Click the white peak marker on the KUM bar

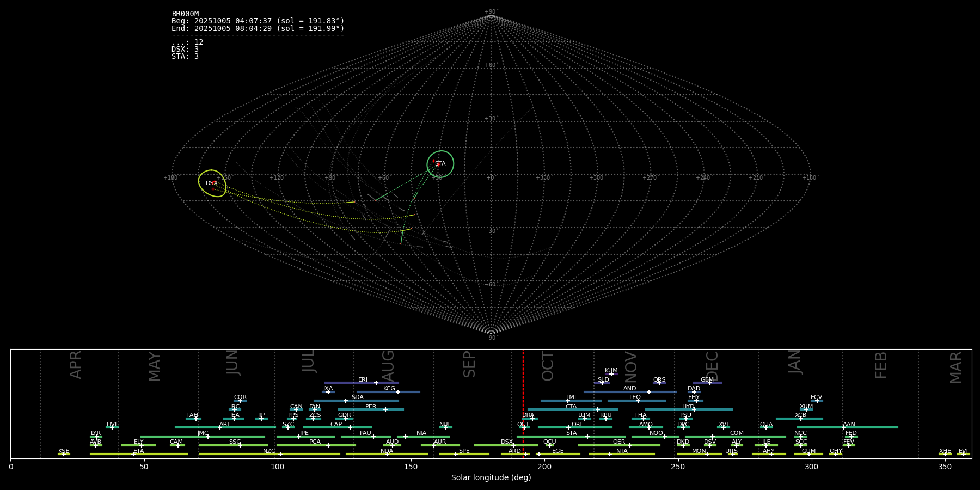pyautogui.click(x=611, y=374)
